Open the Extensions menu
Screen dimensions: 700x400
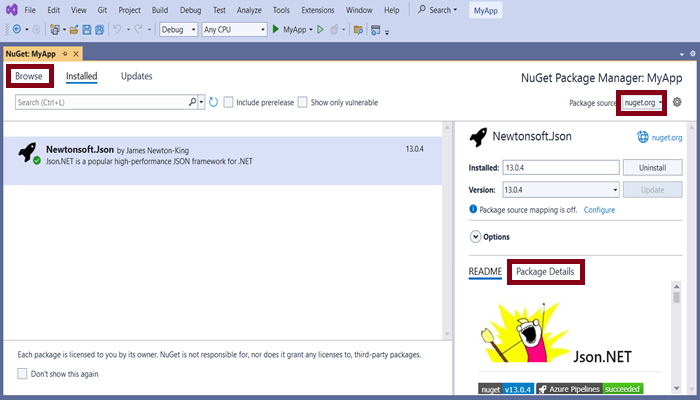point(318,10)
